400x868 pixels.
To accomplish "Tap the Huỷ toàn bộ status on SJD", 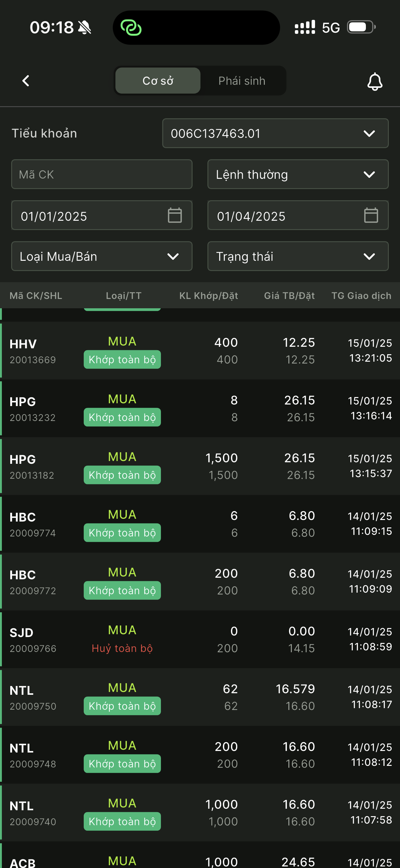I will click(122, 648).
